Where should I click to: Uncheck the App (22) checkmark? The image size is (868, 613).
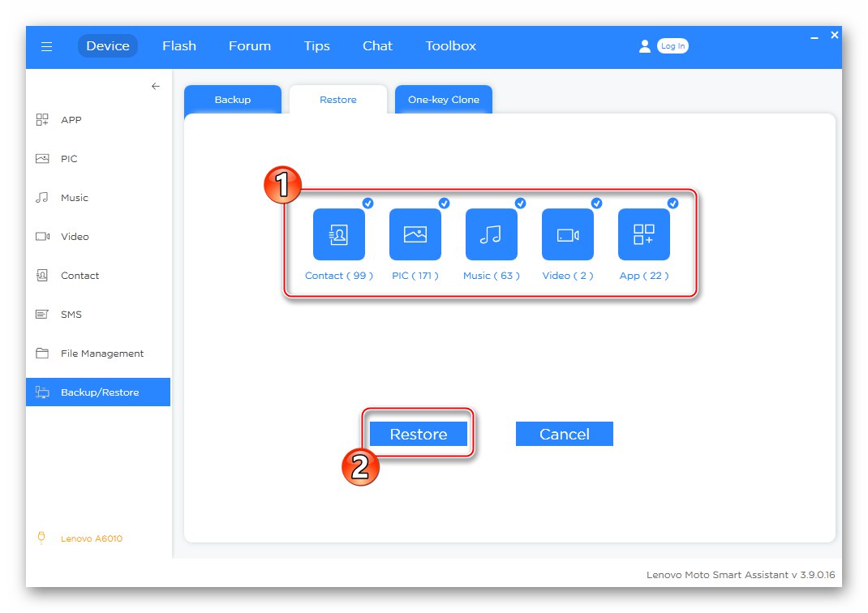pyautogui.click(x=672, y=203)
